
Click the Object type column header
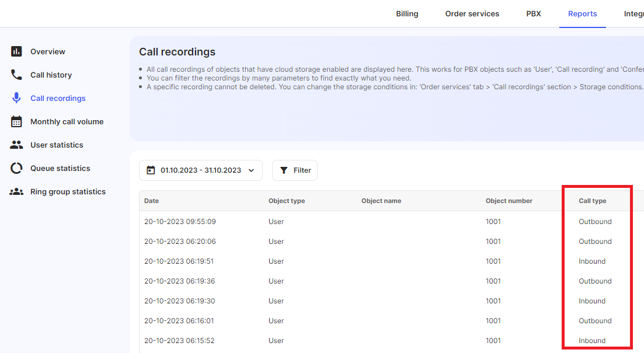coord(287,201)
